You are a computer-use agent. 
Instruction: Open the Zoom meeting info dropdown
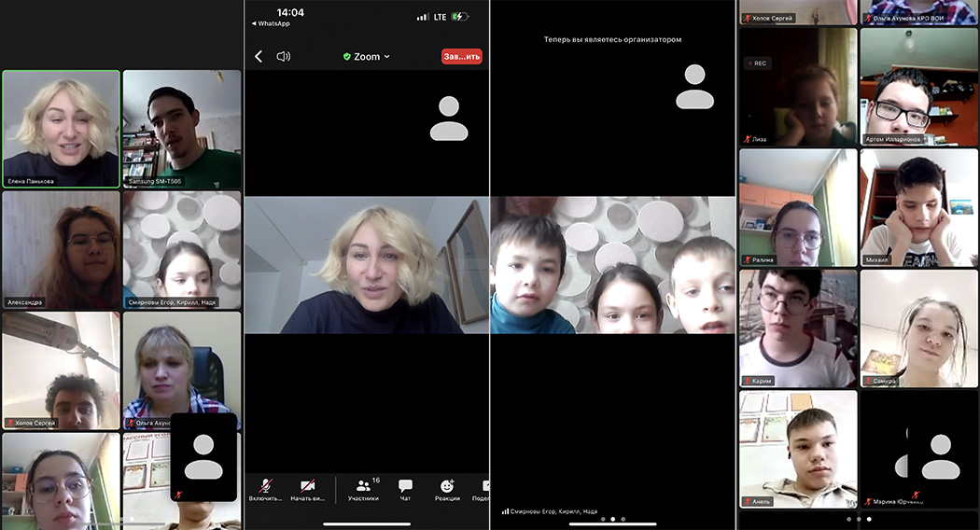[366, 56]
